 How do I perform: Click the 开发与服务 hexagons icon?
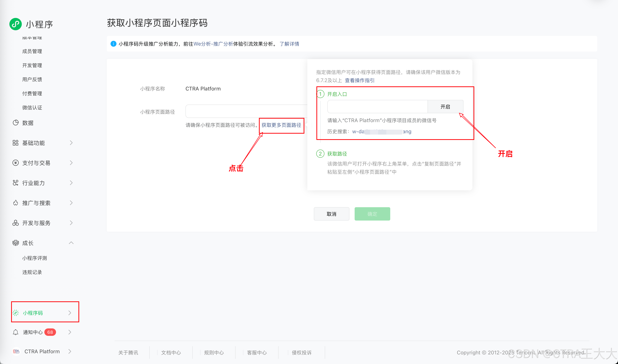15,223
